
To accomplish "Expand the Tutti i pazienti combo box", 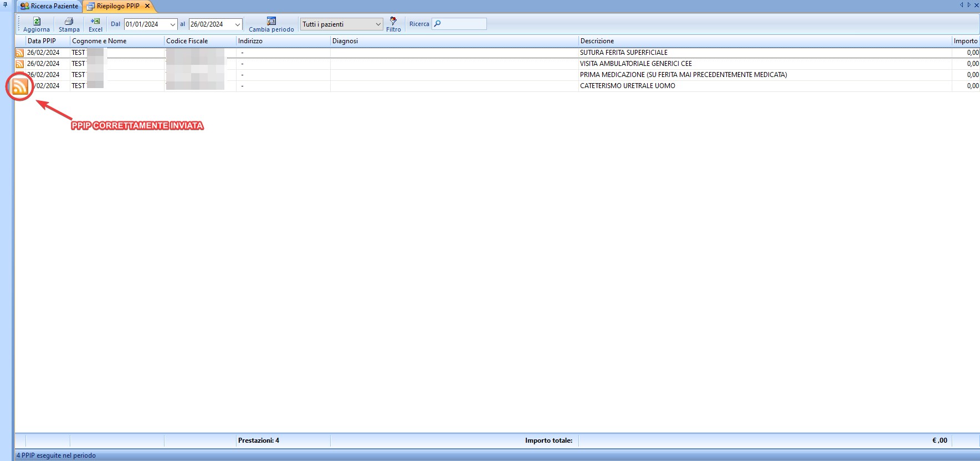I will 378,24.
